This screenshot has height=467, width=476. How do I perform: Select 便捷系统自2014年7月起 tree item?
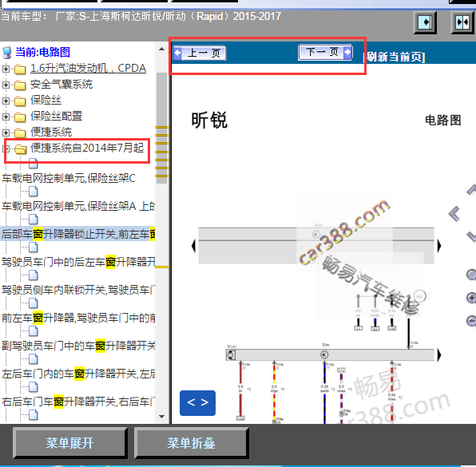87,148
